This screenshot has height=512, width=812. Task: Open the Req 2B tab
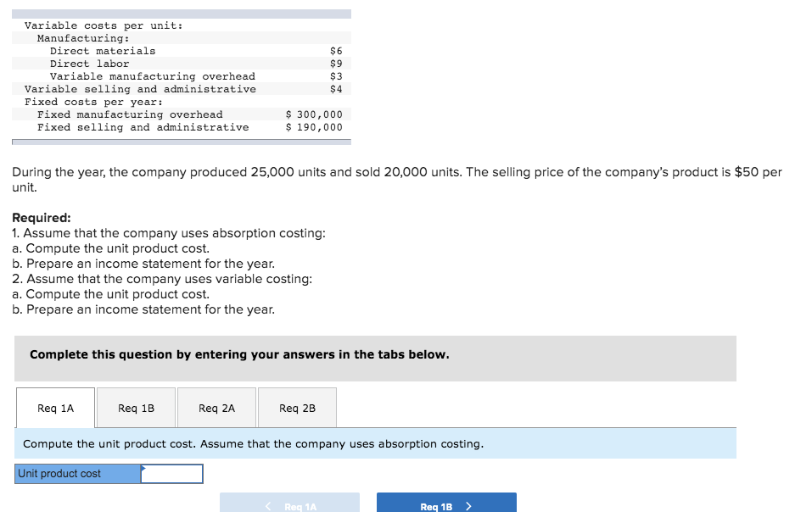pyautogui.click(x=297, y=407)
